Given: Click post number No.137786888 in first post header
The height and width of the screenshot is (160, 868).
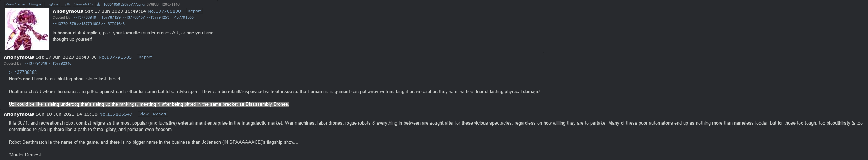Looking at the screenshot, I should (164, 11).
